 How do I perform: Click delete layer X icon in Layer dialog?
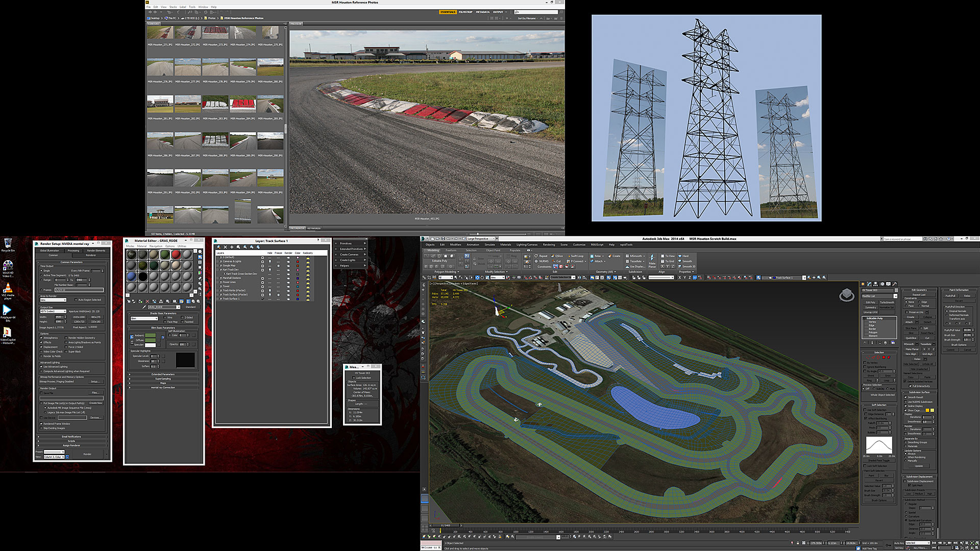coord(226,247)
